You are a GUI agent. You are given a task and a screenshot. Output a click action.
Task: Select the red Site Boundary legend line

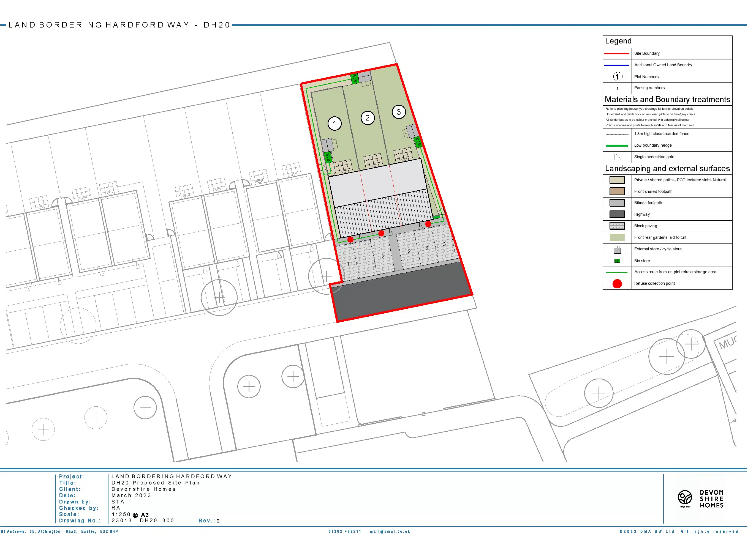[617, 53]
